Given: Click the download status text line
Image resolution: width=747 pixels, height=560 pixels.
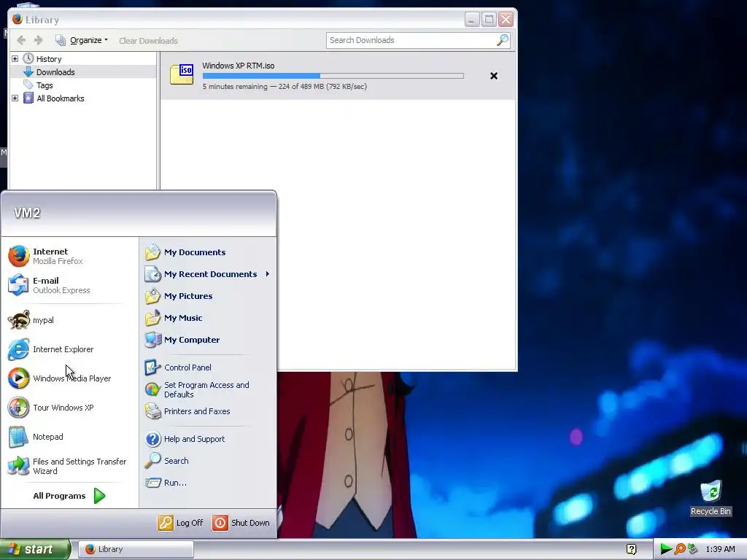Looking at the screenshot, I should pyautogui.click(x=285, y=87).
